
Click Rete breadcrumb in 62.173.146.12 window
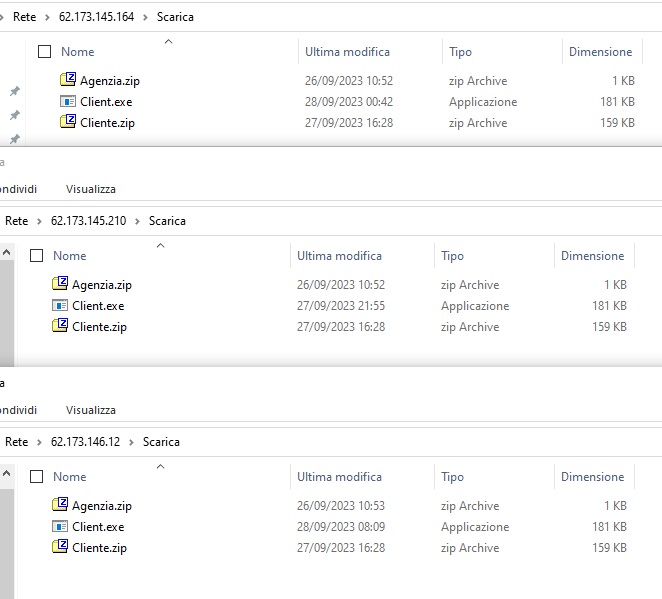point(16,442)
